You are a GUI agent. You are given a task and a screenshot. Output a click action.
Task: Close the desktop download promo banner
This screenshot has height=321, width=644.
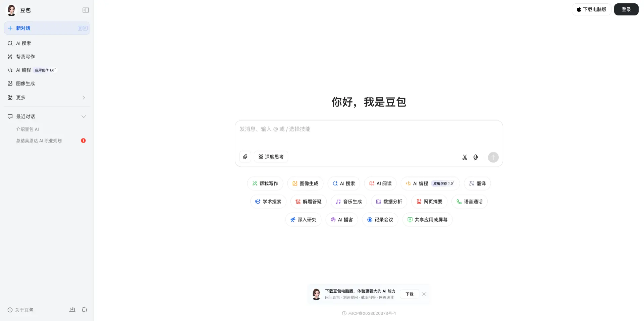click(x=424, y=294)
